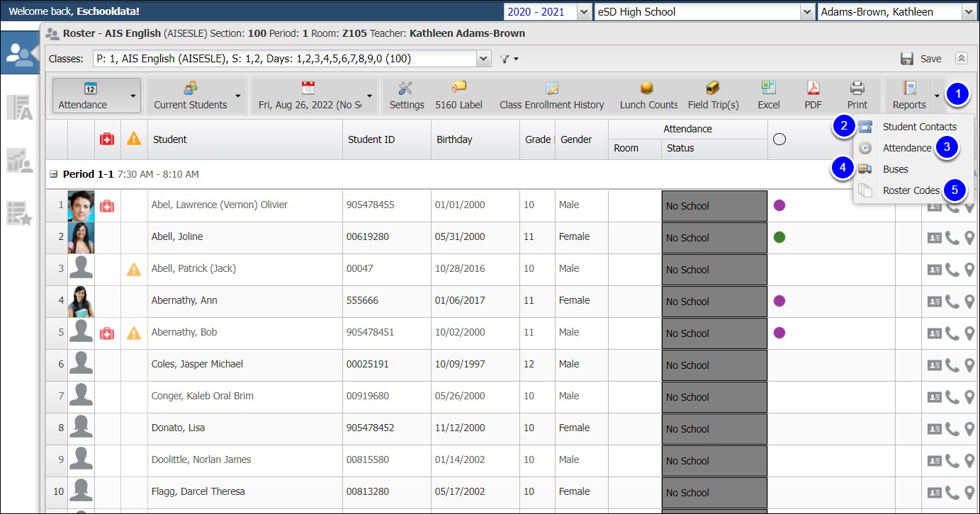The width and height of the screenshot is (980, 514).
Task: Open the date picker showing Fri, Aug 26, 2022
Action: 315,96
